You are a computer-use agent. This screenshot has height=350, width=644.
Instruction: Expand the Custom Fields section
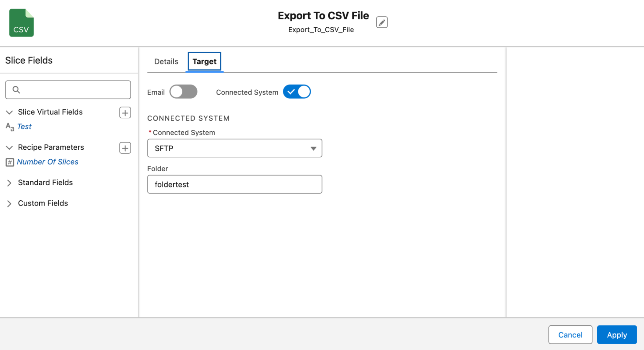point(9,204)
